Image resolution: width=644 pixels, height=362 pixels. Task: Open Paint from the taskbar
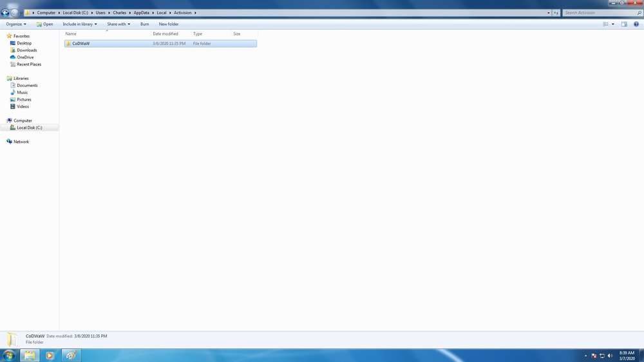[x=71, y=355]
